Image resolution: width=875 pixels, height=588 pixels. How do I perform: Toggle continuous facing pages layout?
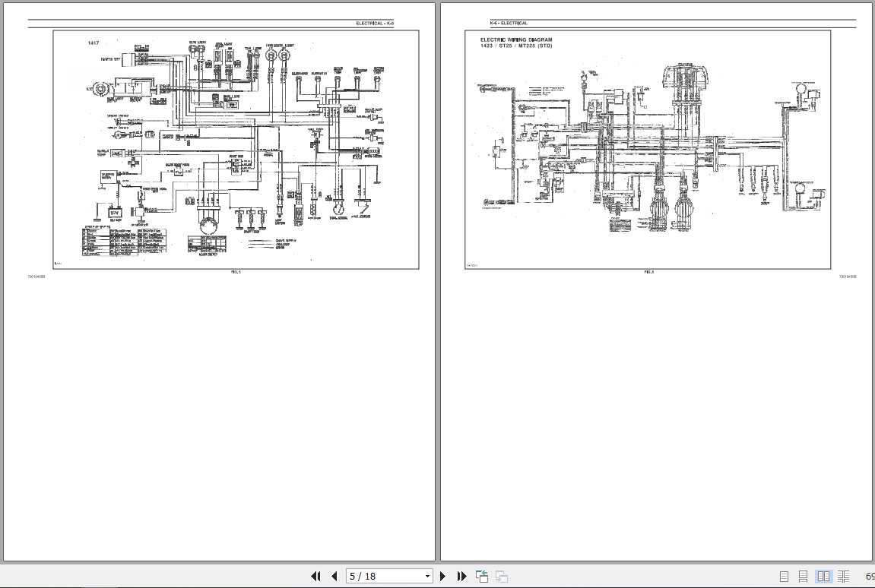844,576
